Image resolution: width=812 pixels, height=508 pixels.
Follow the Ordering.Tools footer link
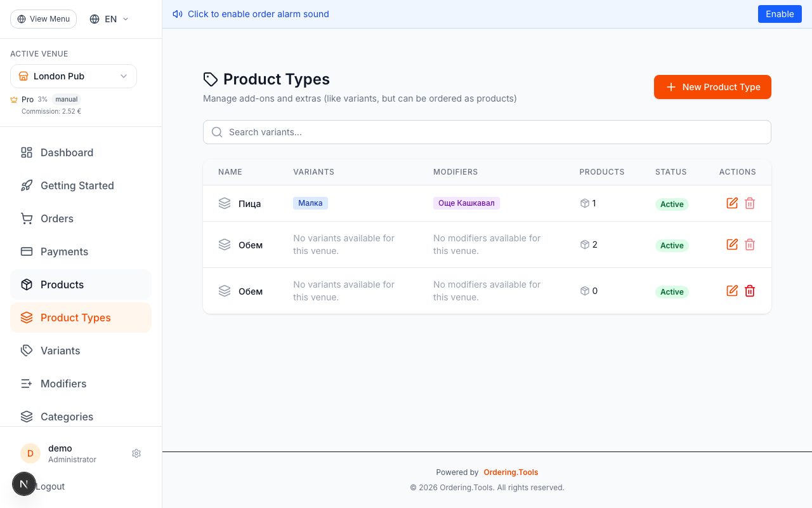pyautogui.click(x=511, y=472)
